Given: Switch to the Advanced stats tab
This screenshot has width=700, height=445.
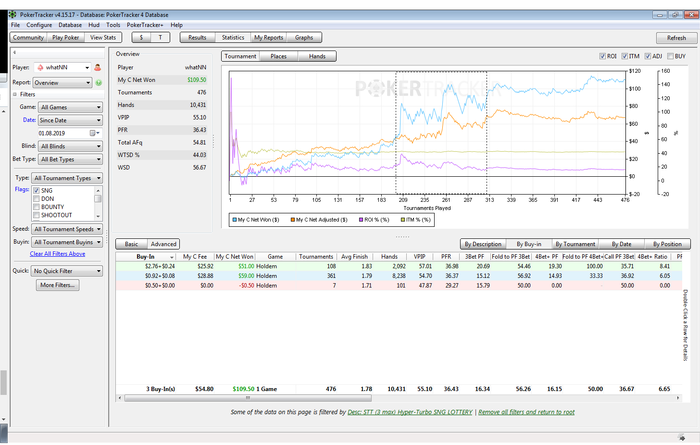Looking at the screenshot, I should 163,244.
